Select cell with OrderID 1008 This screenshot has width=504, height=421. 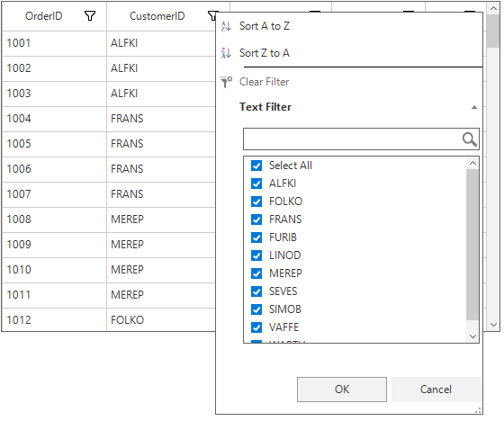coord(54,219)
